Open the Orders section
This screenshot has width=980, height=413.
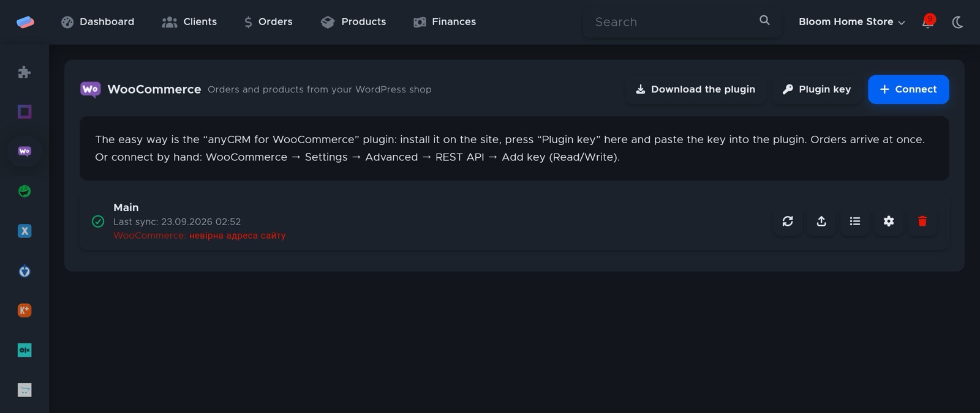click(x=268, y=22)
